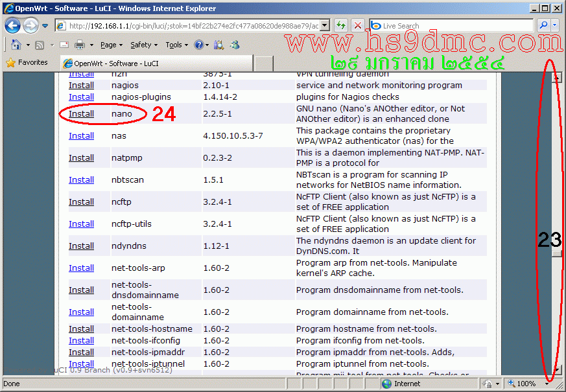
Task: Click the nagios description 'service and network monitoring program'
Action: (379, 86)
